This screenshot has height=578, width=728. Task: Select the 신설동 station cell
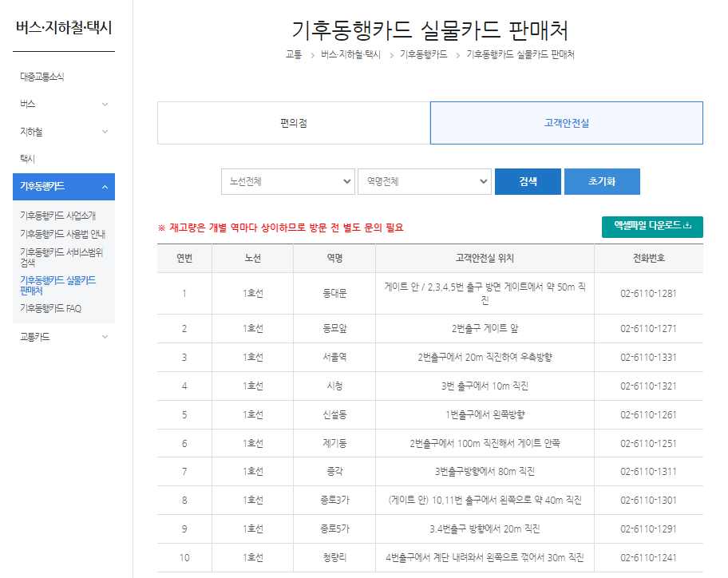coord(334,414)
